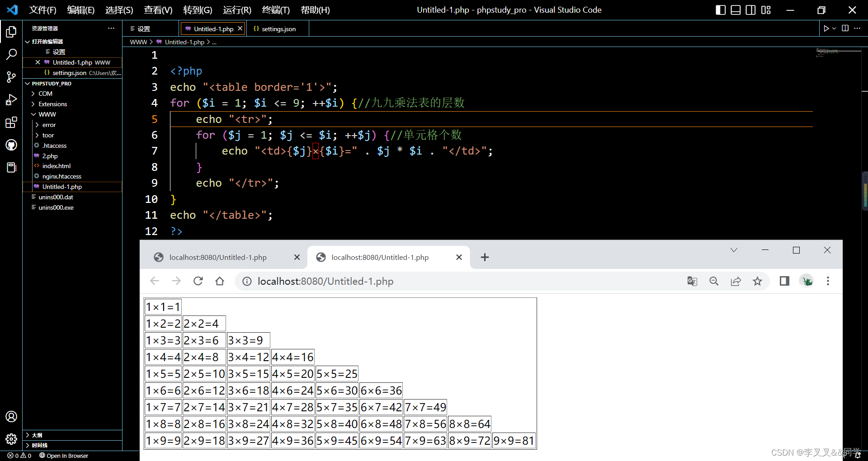868x461 pixels.
Task: Open the Run Code dropdown arrow
Action: (834, 28)
